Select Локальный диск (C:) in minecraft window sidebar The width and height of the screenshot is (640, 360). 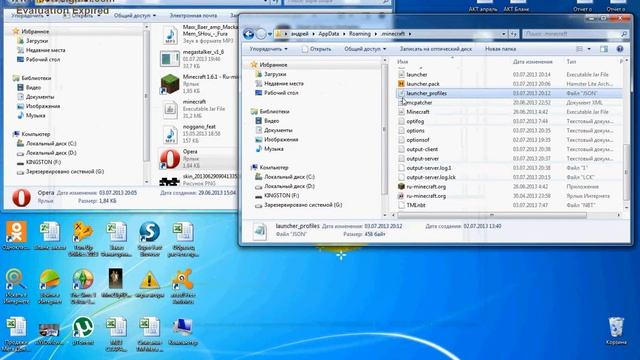[x=289, y=177]
